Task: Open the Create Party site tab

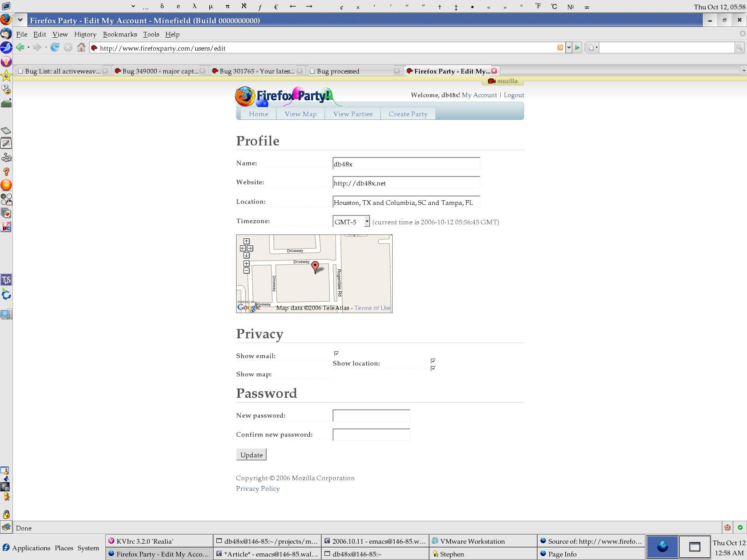Action: click(x=408, y=114)
